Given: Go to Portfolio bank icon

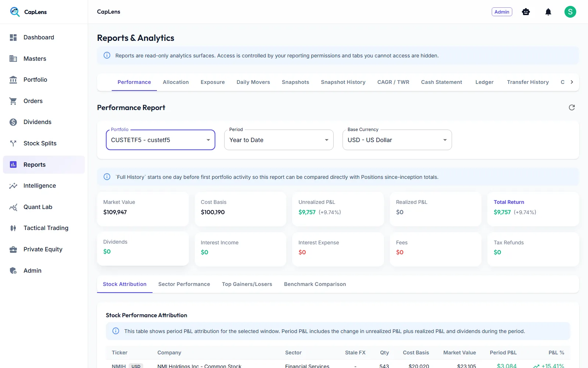Looking at the screenshot, I should click(x=13, y=79).
